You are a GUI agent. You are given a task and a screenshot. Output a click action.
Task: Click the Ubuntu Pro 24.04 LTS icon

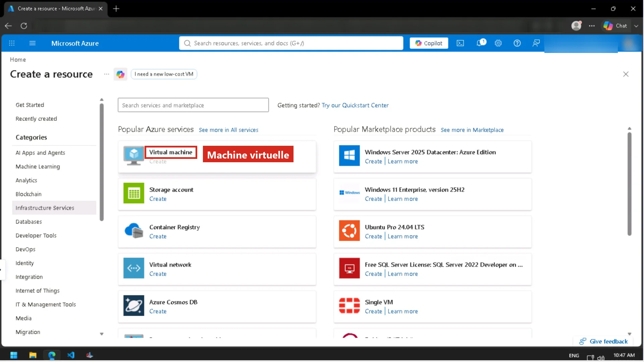[349, 231]
